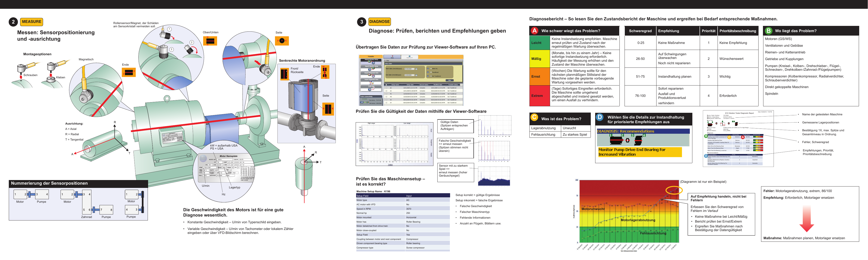This screenshot has height=260, width=868.
Task: Click 'Wo liegt das Problem?' header
Action: pos(811,31)
